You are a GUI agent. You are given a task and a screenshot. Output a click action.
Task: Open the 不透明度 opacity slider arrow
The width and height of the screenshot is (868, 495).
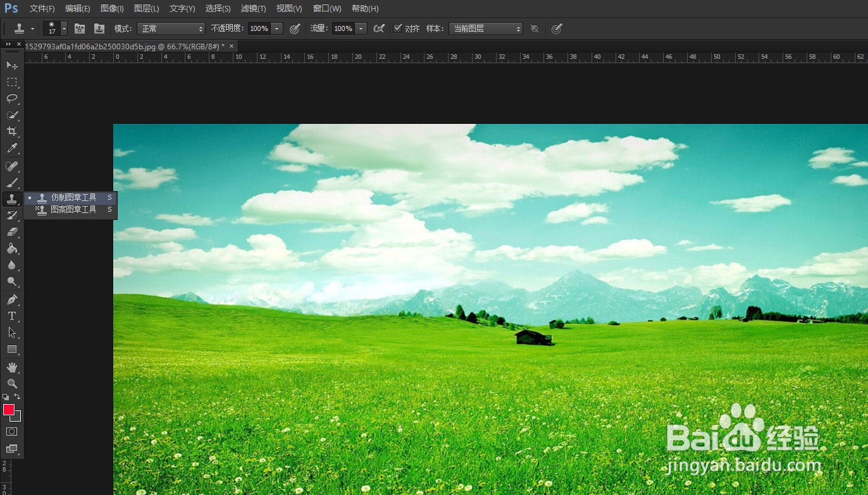pos(276,28)
